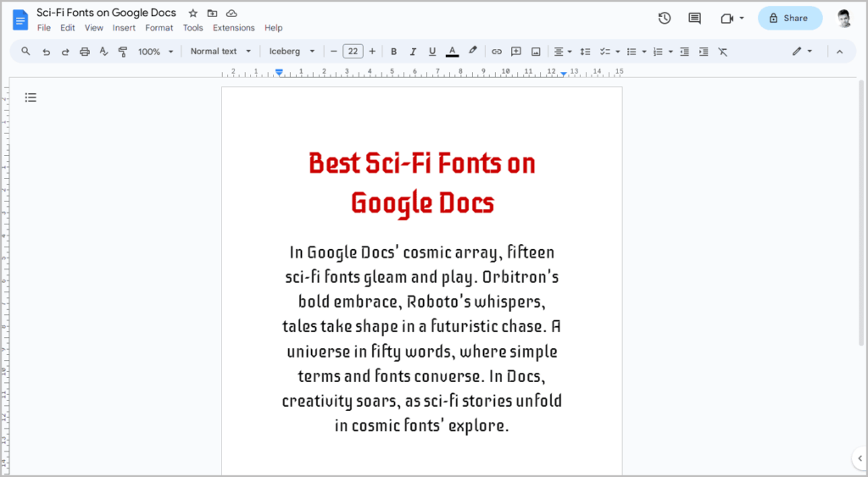Undo the last action

click(x=46, y=52)
